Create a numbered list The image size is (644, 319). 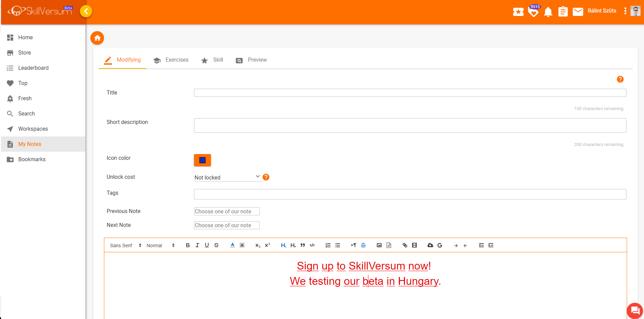coord(328,245)
